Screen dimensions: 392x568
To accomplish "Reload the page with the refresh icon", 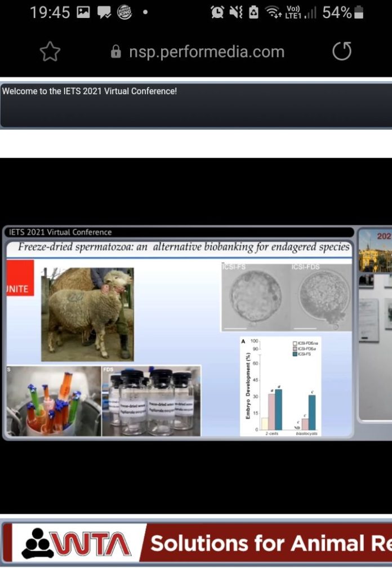I will (342, 52).
